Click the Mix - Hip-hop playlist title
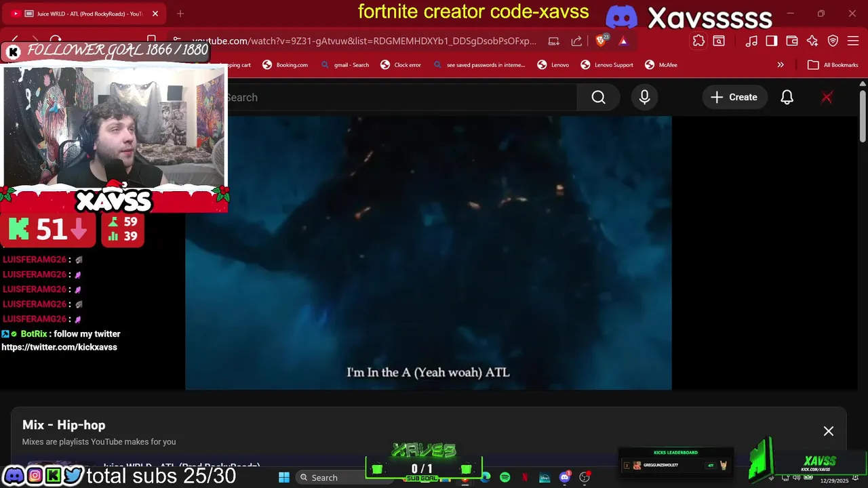Screen dimensions: 868x488 point(64,425)
